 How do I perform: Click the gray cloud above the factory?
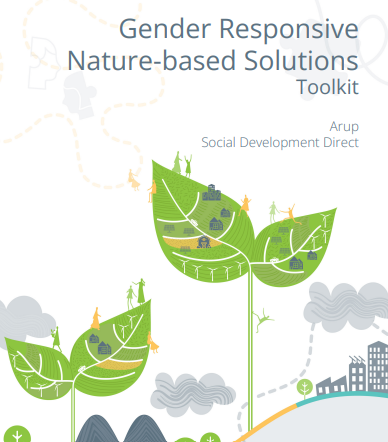tap(346, 307)
